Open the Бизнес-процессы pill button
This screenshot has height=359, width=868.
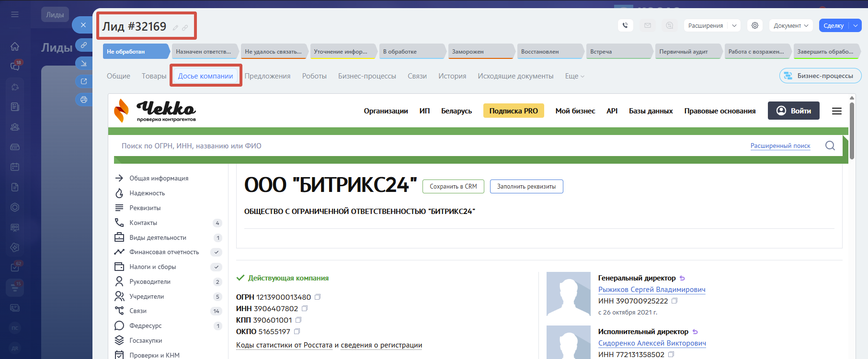821,76
